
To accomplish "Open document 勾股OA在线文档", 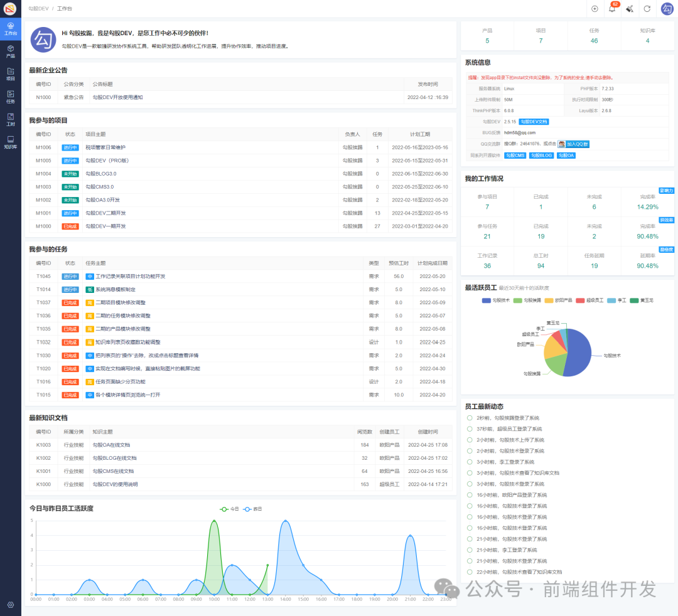I will point(111,445).
